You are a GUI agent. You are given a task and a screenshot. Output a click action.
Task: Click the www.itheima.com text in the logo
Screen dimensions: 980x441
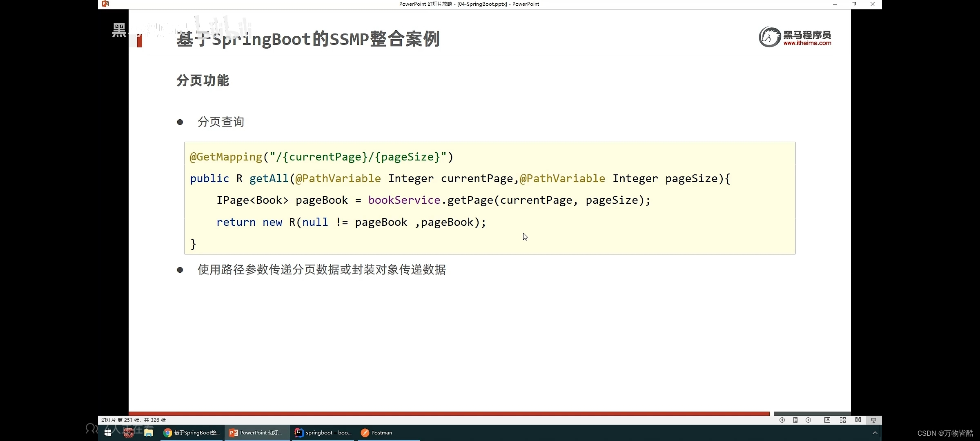coord(807,43)
